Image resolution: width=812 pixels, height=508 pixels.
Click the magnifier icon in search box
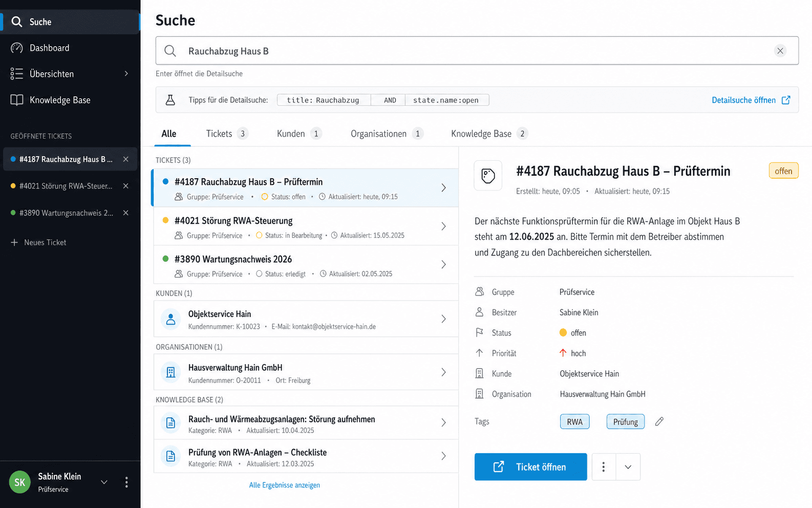point(170,51)
